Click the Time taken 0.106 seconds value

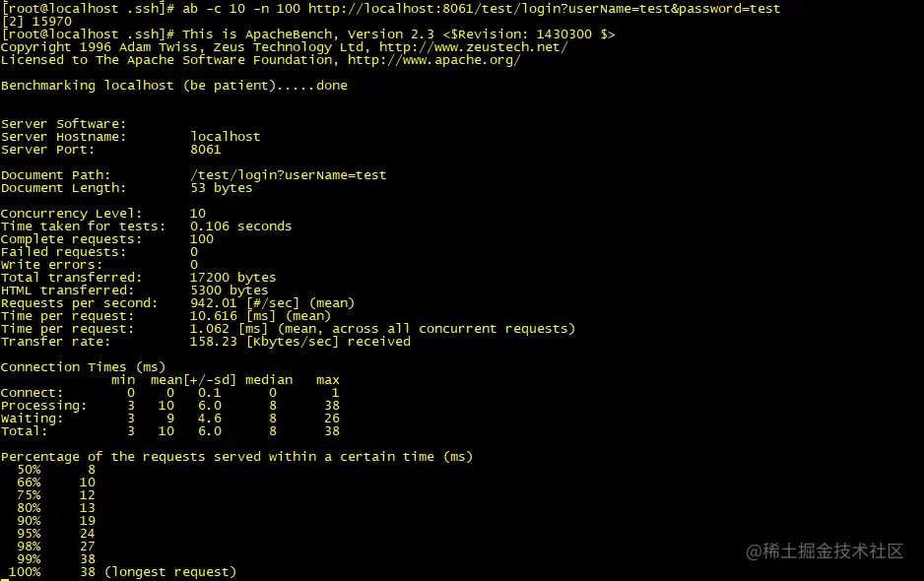click(x=240, y=226)
